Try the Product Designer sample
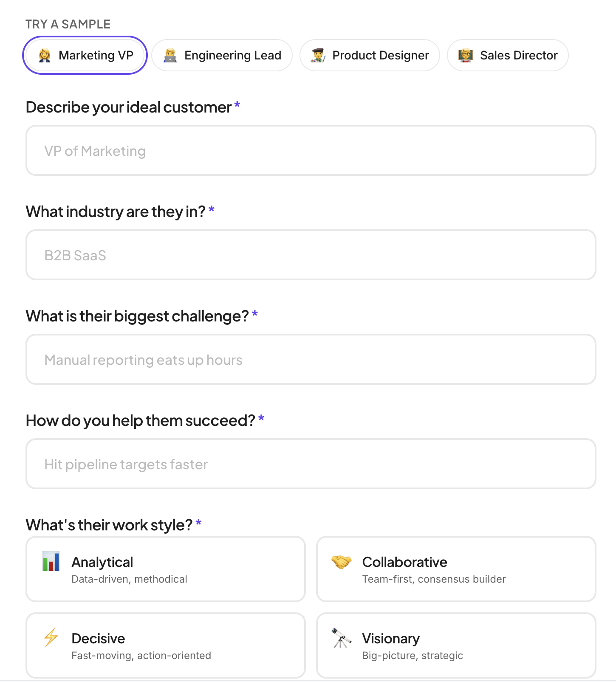616x682 pixels. point(370,55)
